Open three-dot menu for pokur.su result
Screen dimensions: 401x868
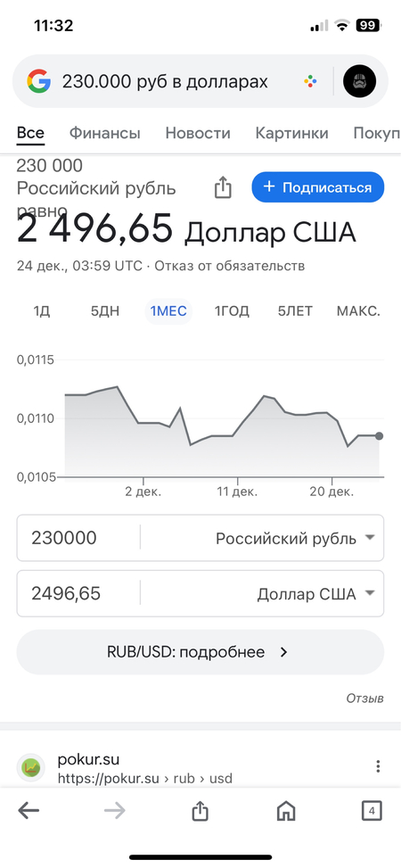coord(378,766)
